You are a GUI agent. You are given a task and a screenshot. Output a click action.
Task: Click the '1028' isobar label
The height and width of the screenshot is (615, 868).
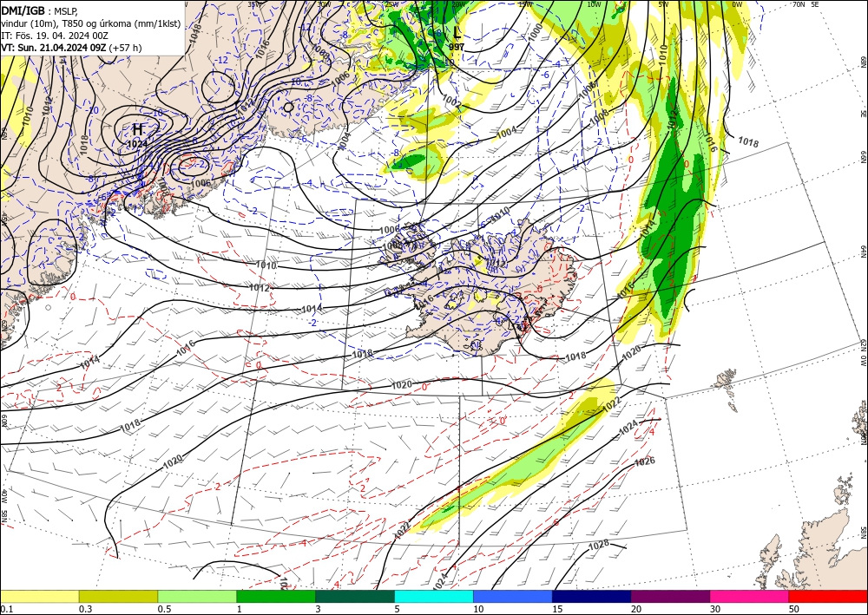(x=598, y=545)
